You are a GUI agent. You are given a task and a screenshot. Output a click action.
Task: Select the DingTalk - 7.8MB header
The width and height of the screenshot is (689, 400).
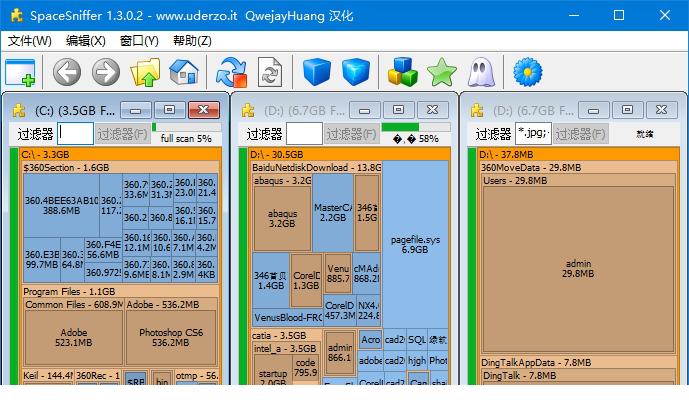[x=579, y=376]
